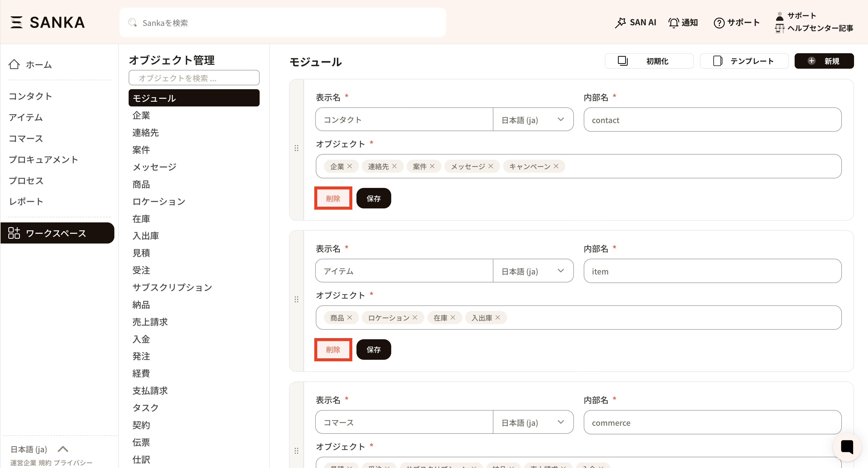Screen dimensions: 868x468
Task: Open 売上請求 in the object list
Action: tap(150, 322)
